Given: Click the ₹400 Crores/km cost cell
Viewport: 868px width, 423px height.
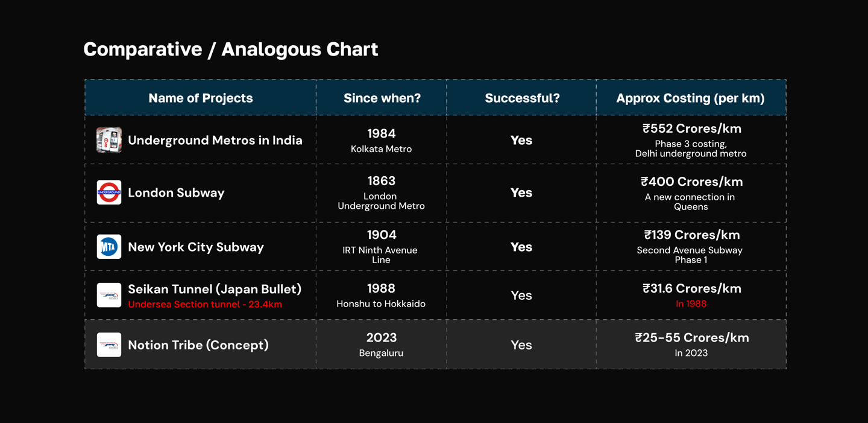Looking at the screenshot, I should tap(691, 192).
